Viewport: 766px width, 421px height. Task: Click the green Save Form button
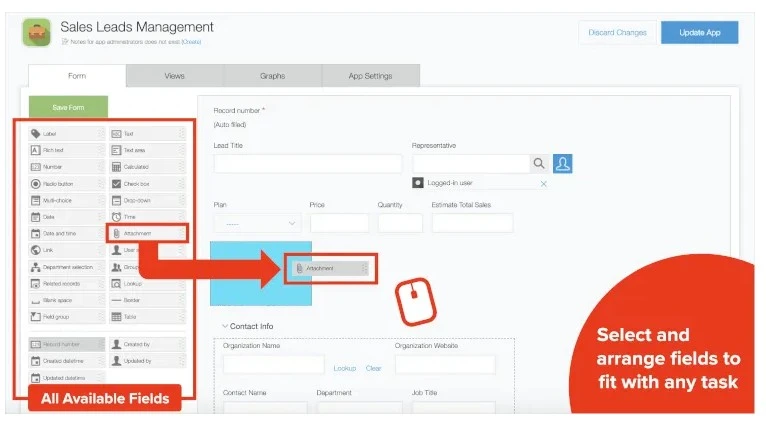(x=68, y=107)
